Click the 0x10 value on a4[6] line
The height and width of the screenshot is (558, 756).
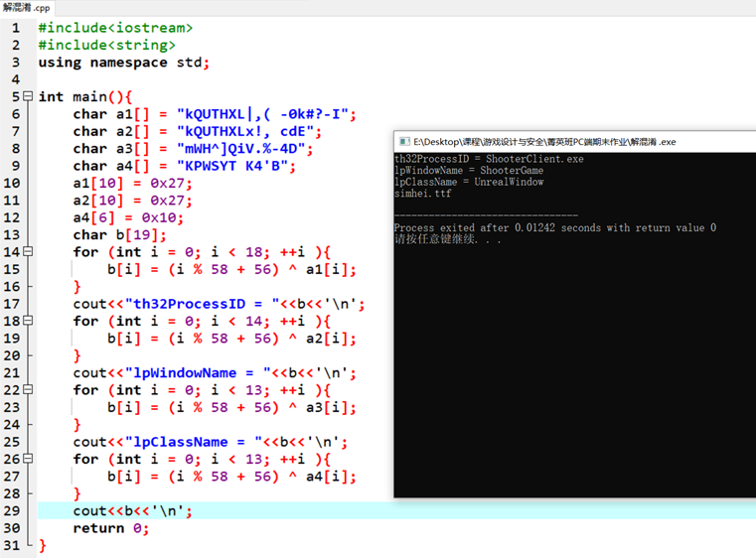163,217
